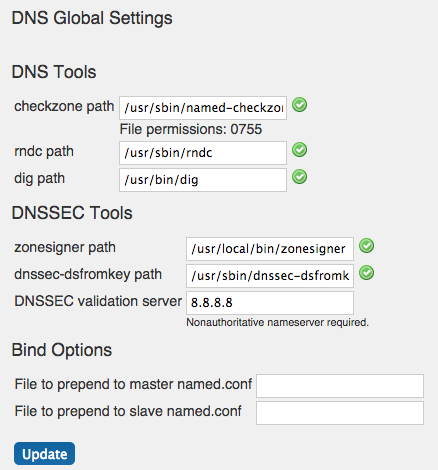Image resolution: width=438 pixels, height=470 pixels.
Task: Click the dnssec-dsfromkey path text field
Action: [270, 276]
